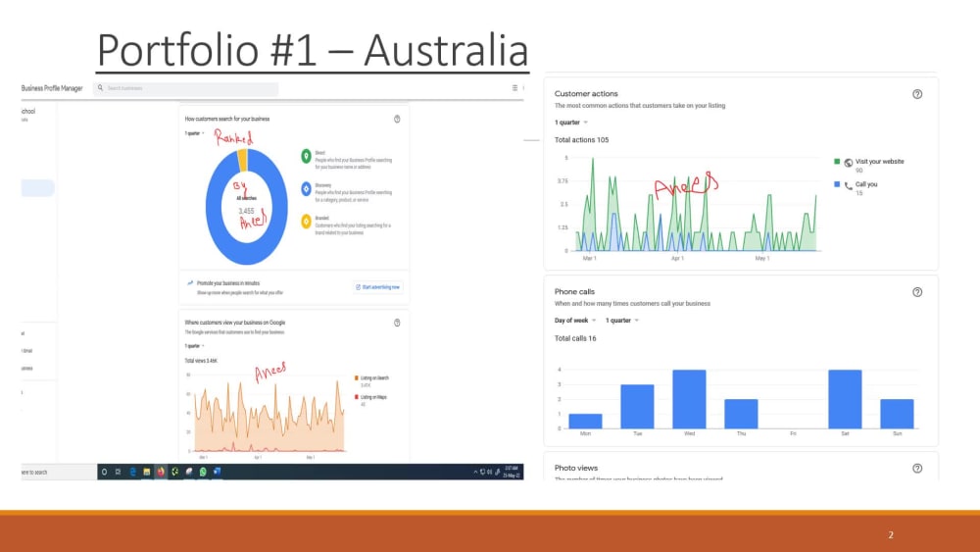Open the 1 quarter dropdown in search card
Viewport: 980px width, 552px height.
[x=194, y=133]
